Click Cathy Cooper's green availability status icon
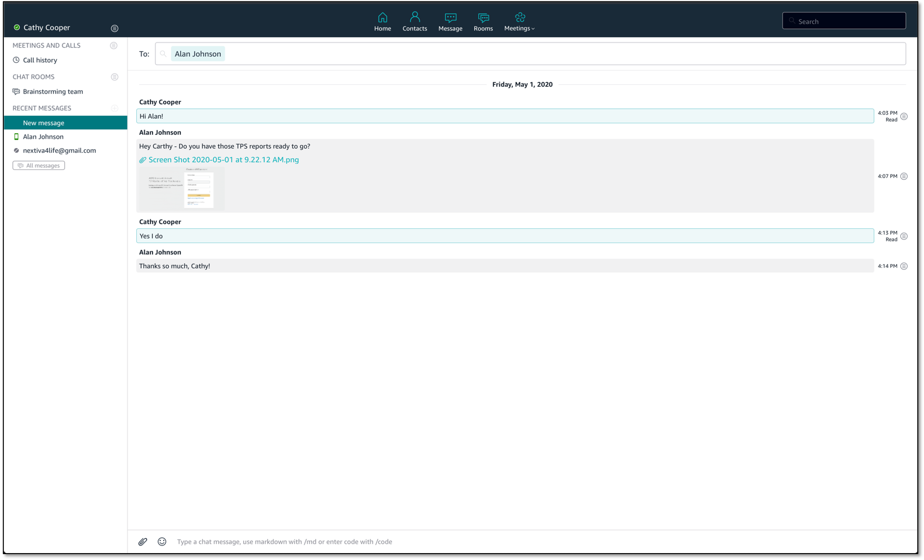924x560 pixels. [17, 27]
